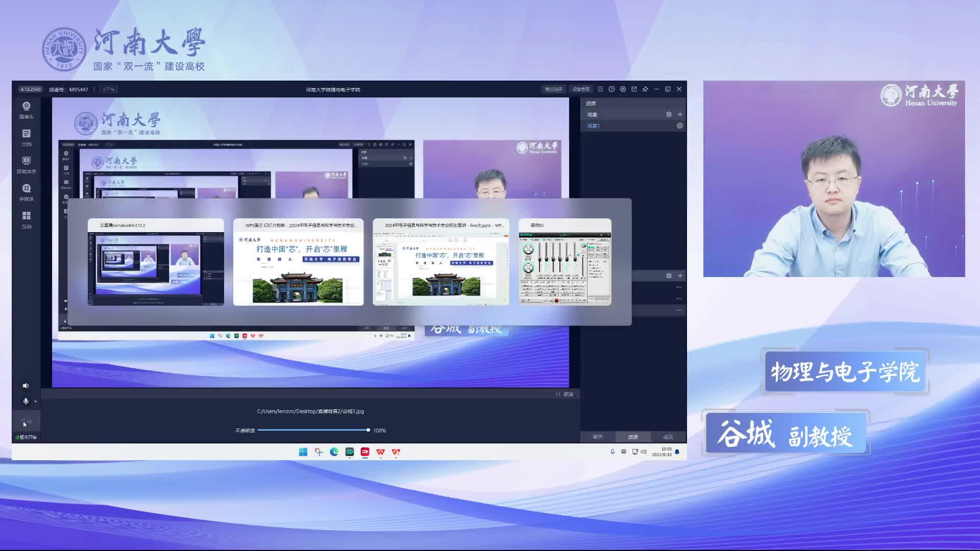Switch to live(3).pptx WPS editor thumbnail
Viewport: 980px width, 551px height.
(x=441, y=262)
